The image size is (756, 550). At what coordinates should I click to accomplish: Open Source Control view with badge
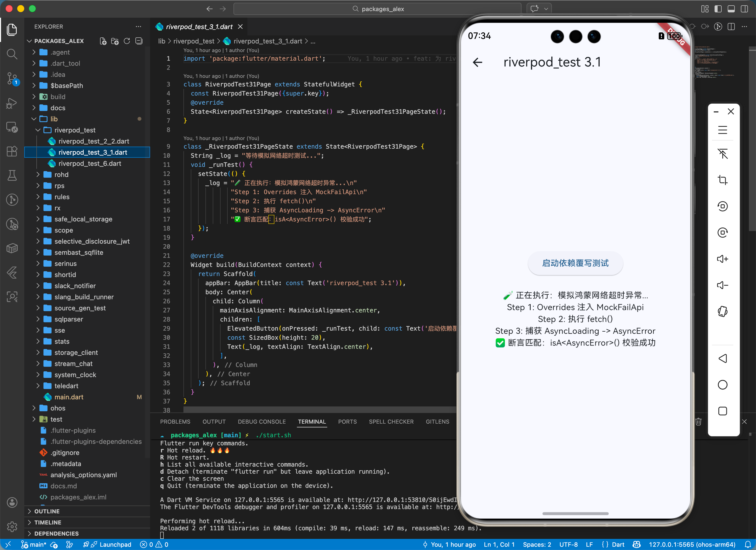point(12,78)
